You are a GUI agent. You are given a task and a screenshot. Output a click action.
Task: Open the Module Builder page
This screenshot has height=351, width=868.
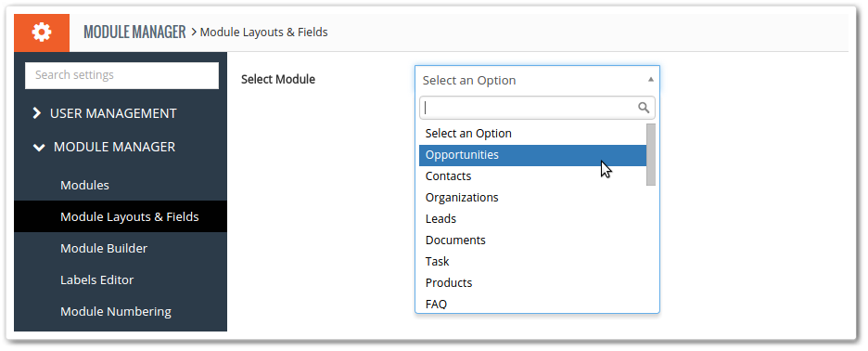click(104, 249)
